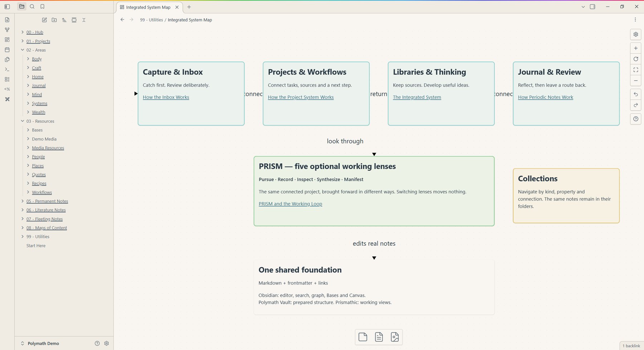Collapse the 03 - Resources folder
The image size is (644, 350).
(23, 121)
